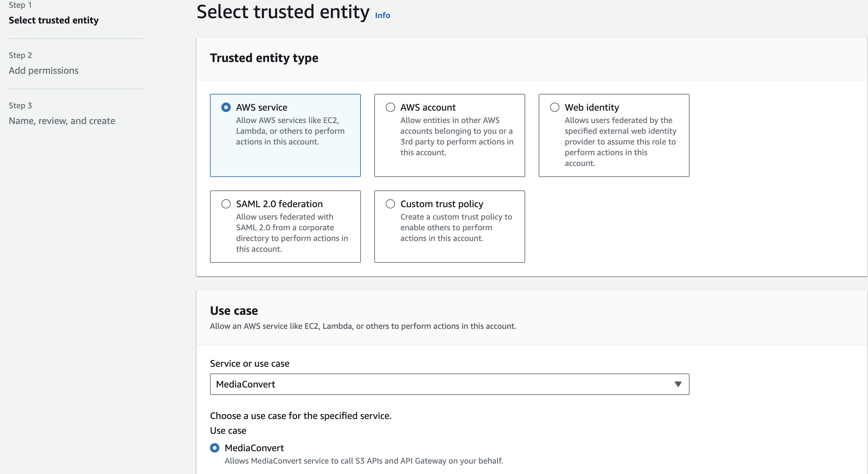Open the Info link beside the page title
Image resolution: width=868 pixels, height=474 pixels.
pyautogui.click(x=382, y=15)
